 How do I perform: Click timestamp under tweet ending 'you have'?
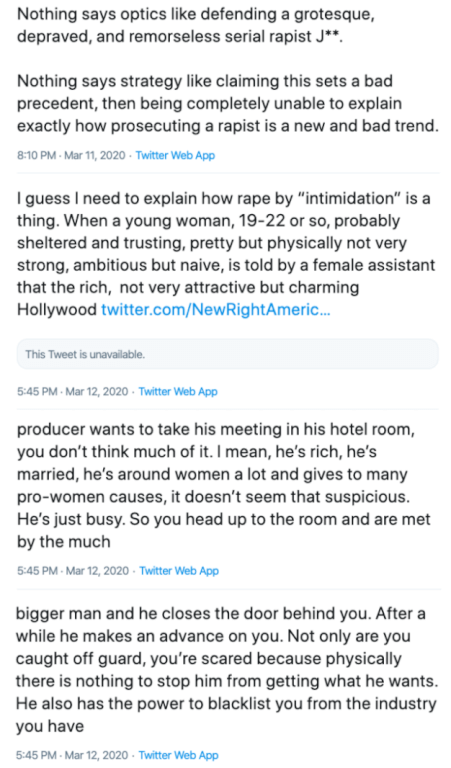tap(73, 755)
